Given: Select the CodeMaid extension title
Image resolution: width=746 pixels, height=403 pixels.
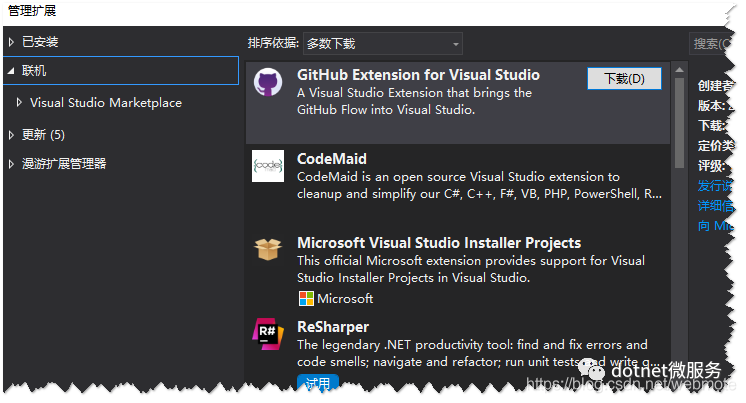Looking at the screenshot, I should tap(332, 159).
